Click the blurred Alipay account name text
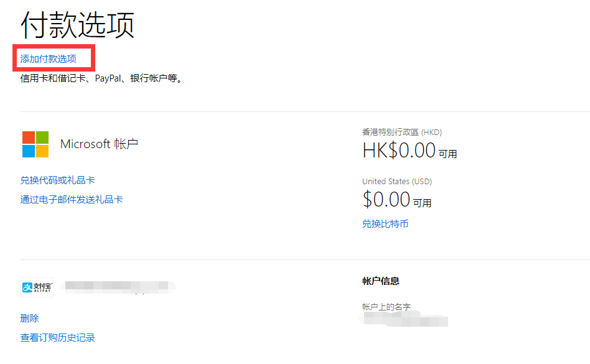The height and width of the screenshot is (364, 590). pyautogui.click(x=118, y=286)
